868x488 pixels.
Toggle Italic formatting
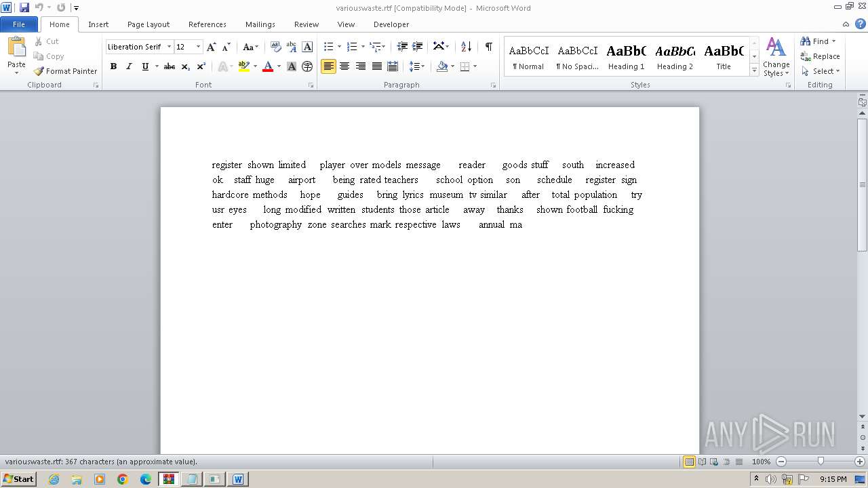129,66
